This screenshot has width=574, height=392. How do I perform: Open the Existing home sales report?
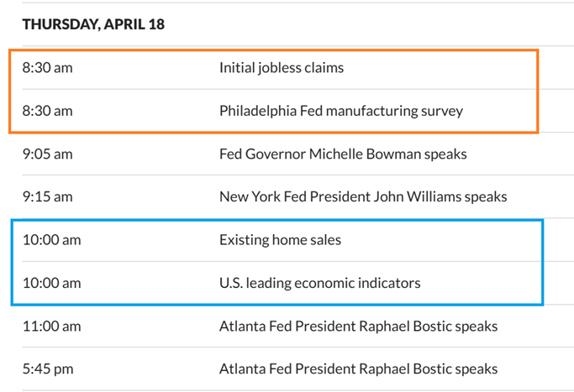(280, 240)
